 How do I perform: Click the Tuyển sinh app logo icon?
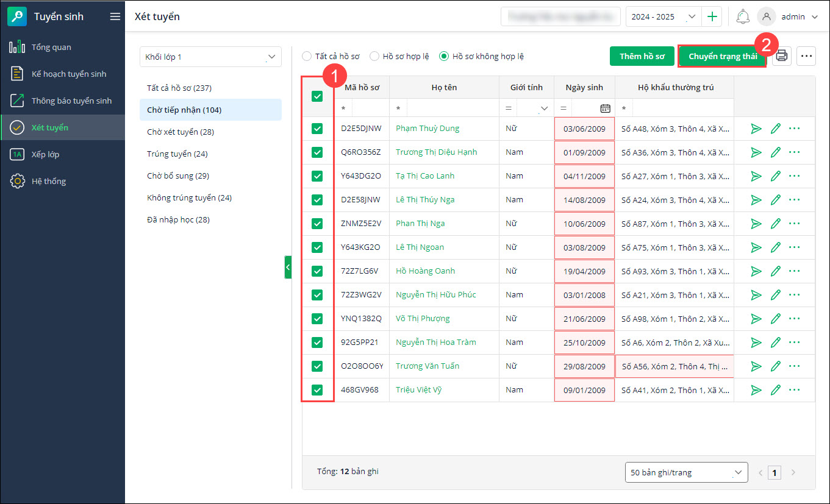pyautogui.click(x=17, y=17)
